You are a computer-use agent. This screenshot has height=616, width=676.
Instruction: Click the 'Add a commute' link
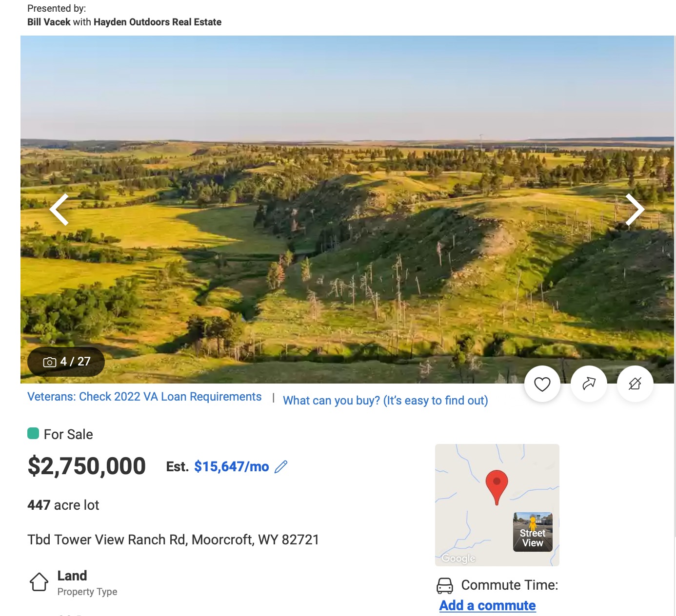(487, 605)
